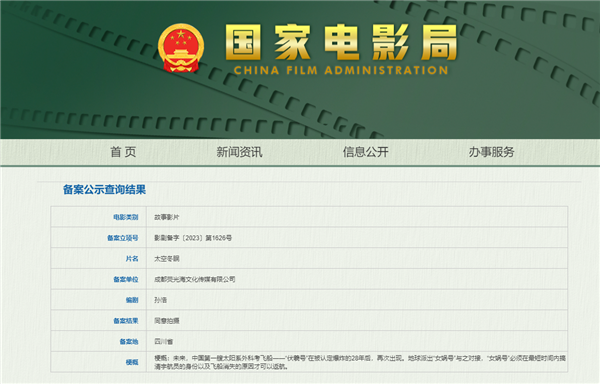
Task: Click the 备案公示查询结果 heading
Action: click(104, 190)
